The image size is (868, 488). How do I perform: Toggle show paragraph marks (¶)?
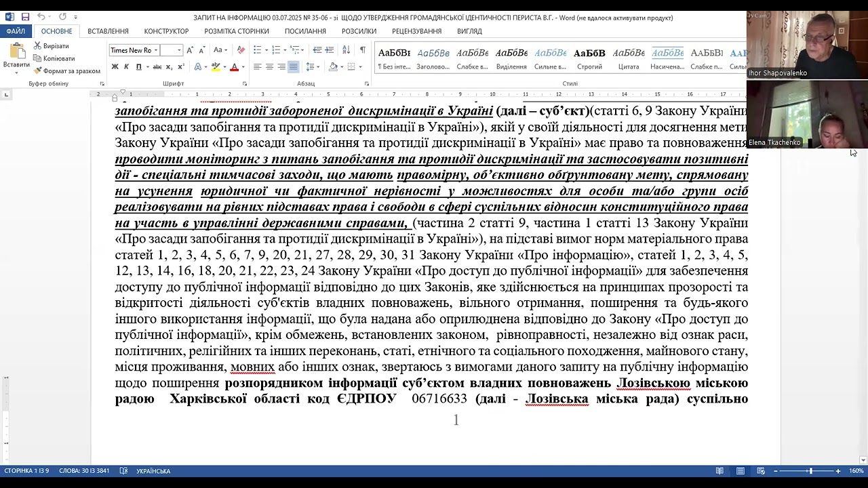tap(363, 50)
